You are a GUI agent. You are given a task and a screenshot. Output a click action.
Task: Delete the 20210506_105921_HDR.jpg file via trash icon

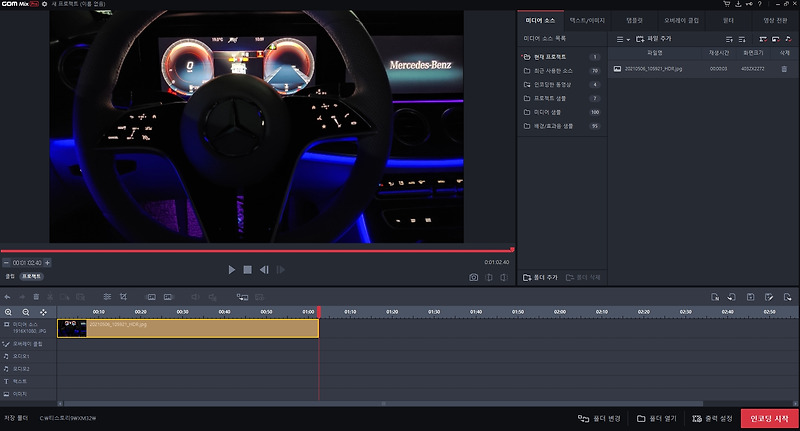784,69
